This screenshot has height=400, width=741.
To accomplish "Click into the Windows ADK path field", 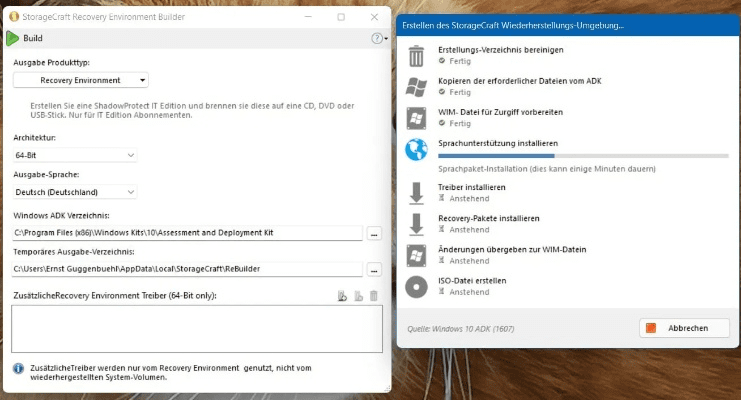I will (186, 233).
